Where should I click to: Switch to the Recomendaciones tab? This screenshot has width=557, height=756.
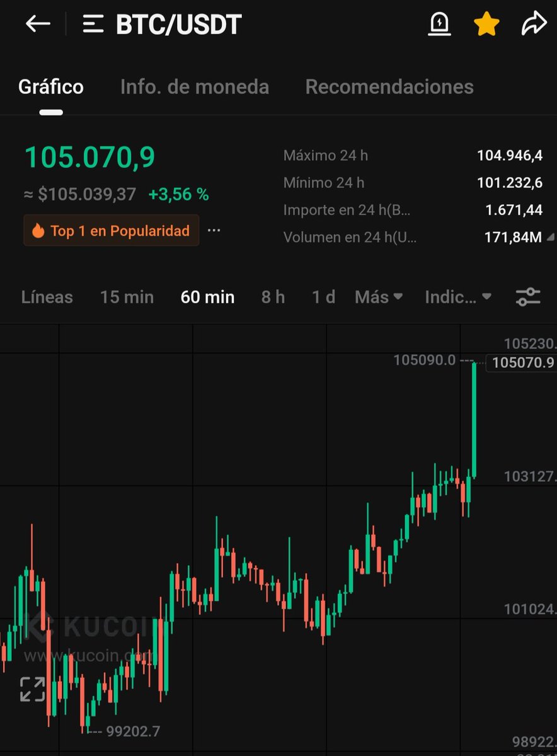[x=389, y=87]
